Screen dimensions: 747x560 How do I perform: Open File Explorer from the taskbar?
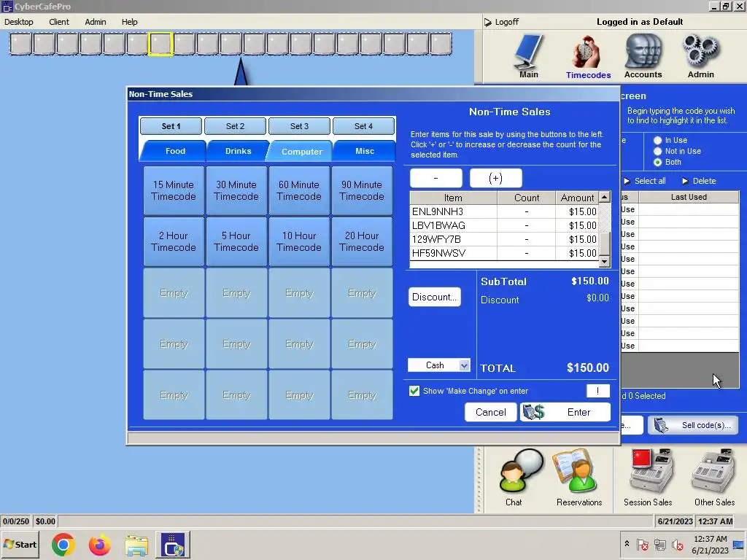[x=136, y=544]
